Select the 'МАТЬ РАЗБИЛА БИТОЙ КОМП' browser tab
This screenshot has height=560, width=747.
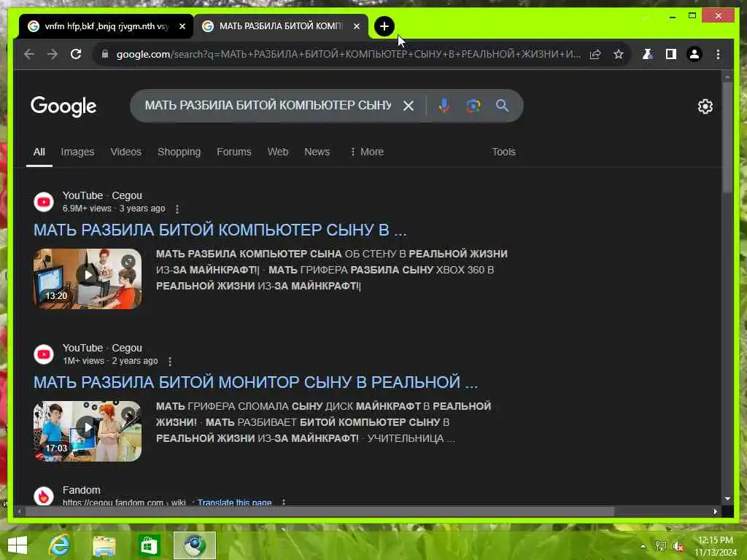(281, 26)
